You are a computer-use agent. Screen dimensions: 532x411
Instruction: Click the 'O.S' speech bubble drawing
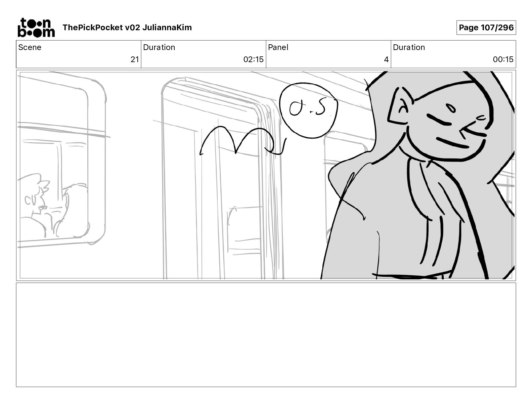point(308,110)
